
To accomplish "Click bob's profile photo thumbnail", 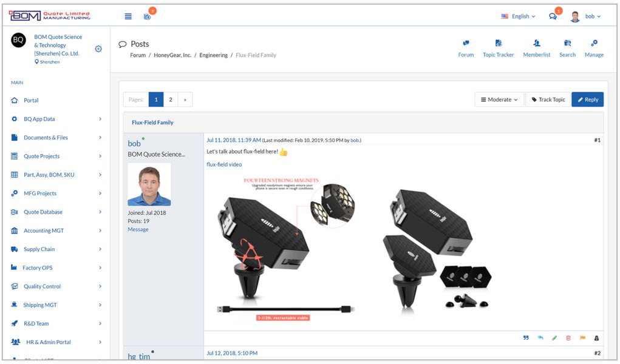I will 149,184.
